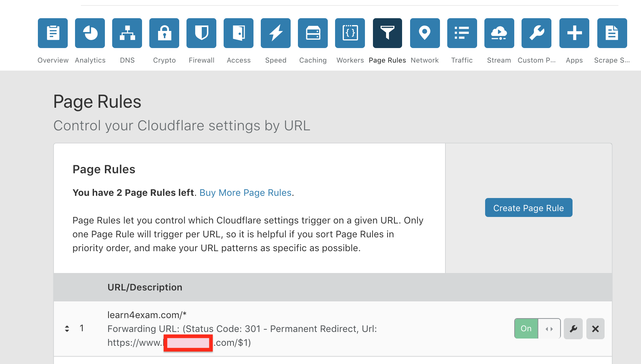This screenshot has height=364, width=641.
Task: Click the rule priority number 1
Action: pos(82,328)
